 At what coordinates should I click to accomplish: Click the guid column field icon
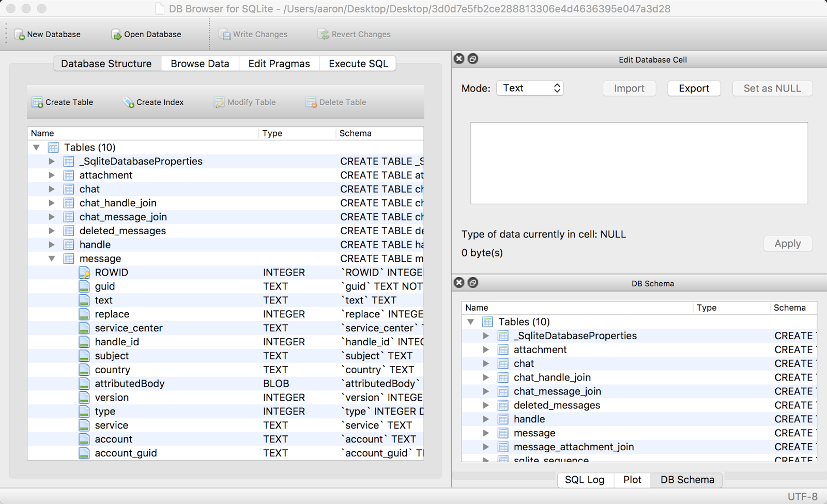(x=84, y=286)
